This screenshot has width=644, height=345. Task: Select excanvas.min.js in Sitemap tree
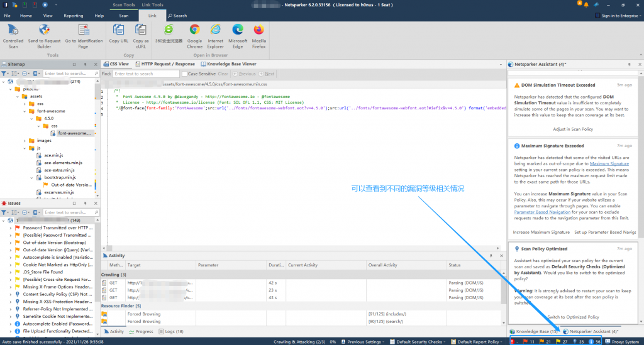click(x=58, y=192)
